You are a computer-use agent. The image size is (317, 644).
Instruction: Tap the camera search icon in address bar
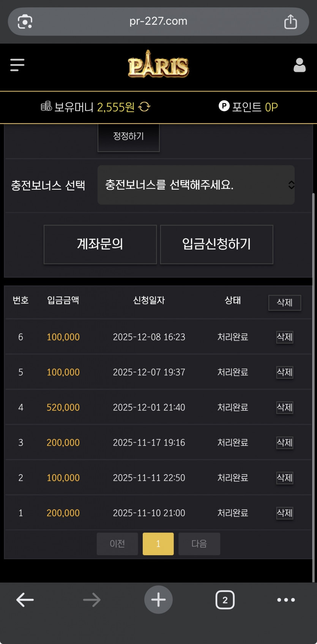25,22
